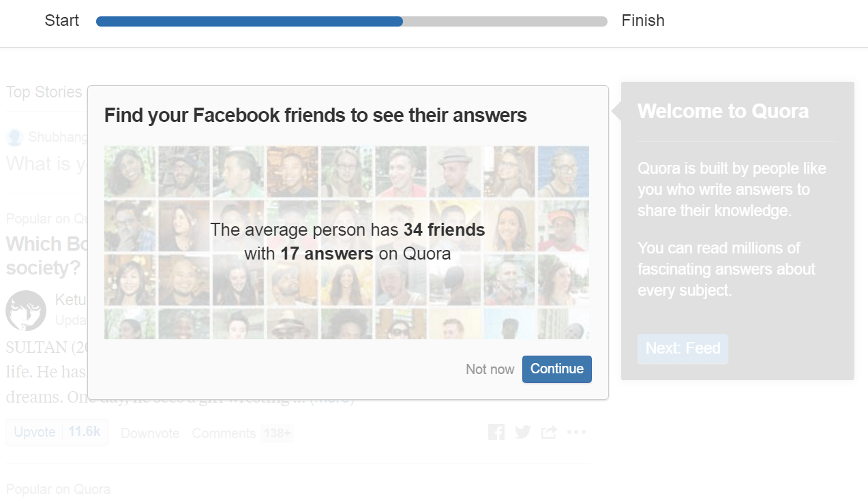Click the top-left friend photo thumbnail
This screenshot has width=868, height=498.
tap(130, 172)
